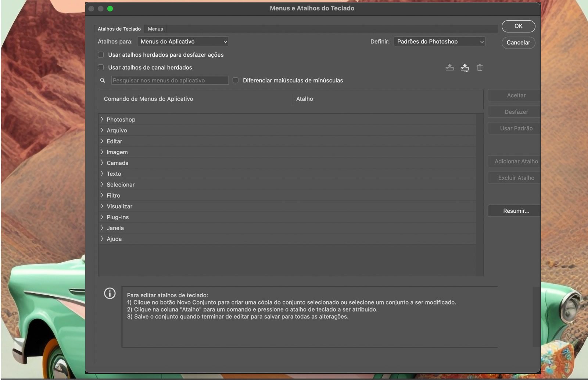Screen dimensions: 588x380
Task: Delete the selected shortcut set
Action: (x=480, y=68)
